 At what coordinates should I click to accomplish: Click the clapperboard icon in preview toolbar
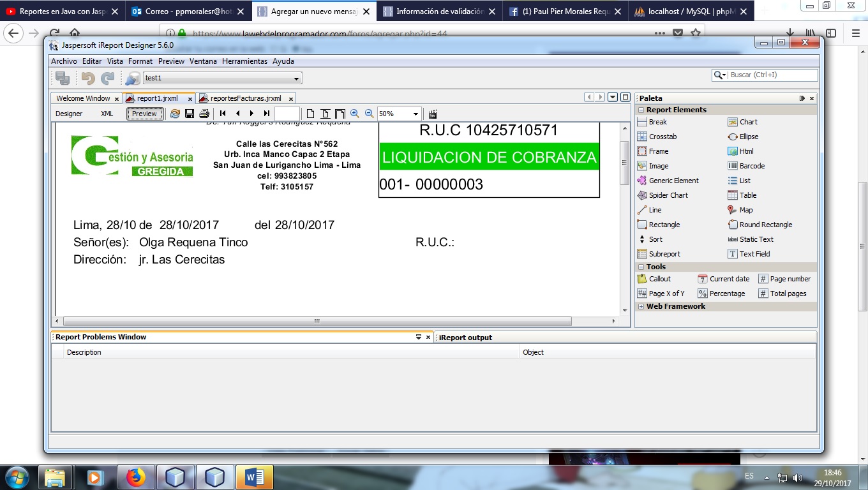(433, 114)
